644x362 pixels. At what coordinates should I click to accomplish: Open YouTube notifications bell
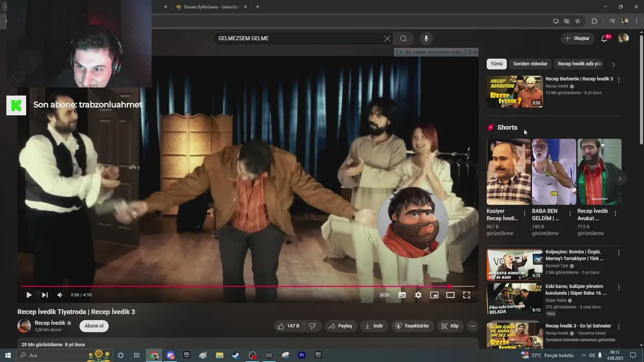tap(605, 39)
